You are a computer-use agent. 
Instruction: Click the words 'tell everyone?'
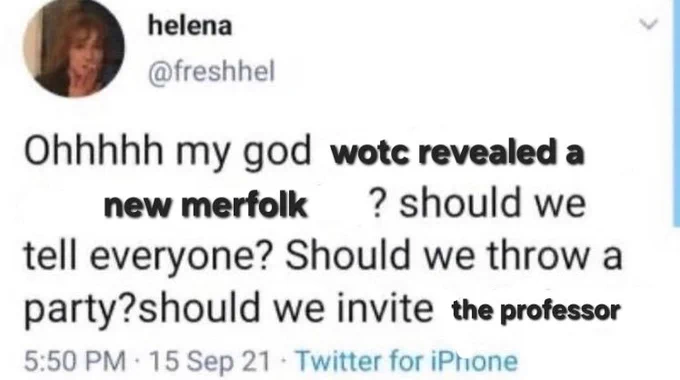pyautogui.click(x=147, y=256)
